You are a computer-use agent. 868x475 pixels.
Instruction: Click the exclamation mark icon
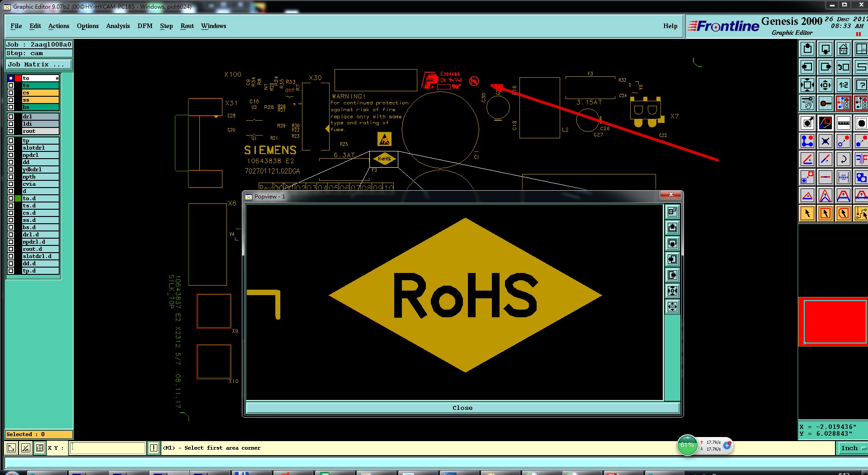click(x=154, y=448)
